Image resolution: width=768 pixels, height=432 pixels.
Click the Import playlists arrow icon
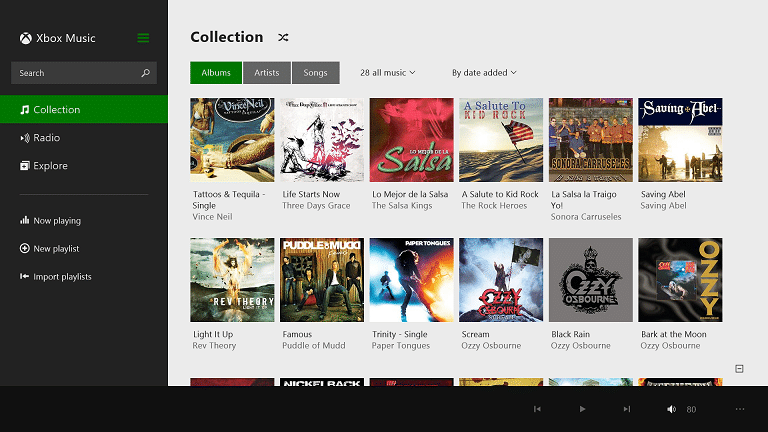click(24, 276)
